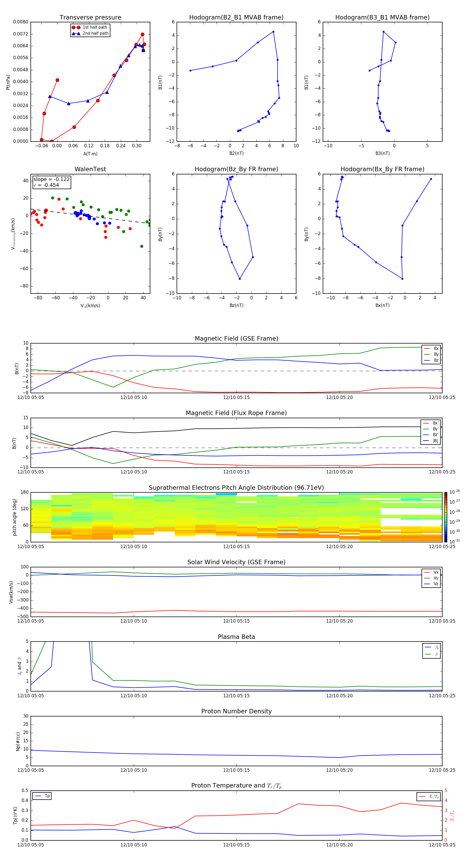The height and width of the screenshot is (868, 473).
Task: Click the "Proton Temperature and Te/Tp" title
Action: click(236, 785)
